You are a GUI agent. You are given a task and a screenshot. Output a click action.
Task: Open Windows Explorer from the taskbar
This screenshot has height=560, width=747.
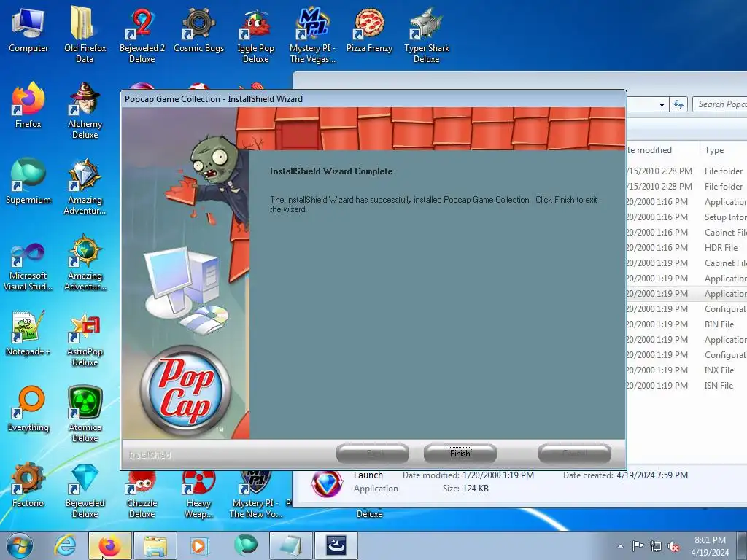[x=155, y=545]
